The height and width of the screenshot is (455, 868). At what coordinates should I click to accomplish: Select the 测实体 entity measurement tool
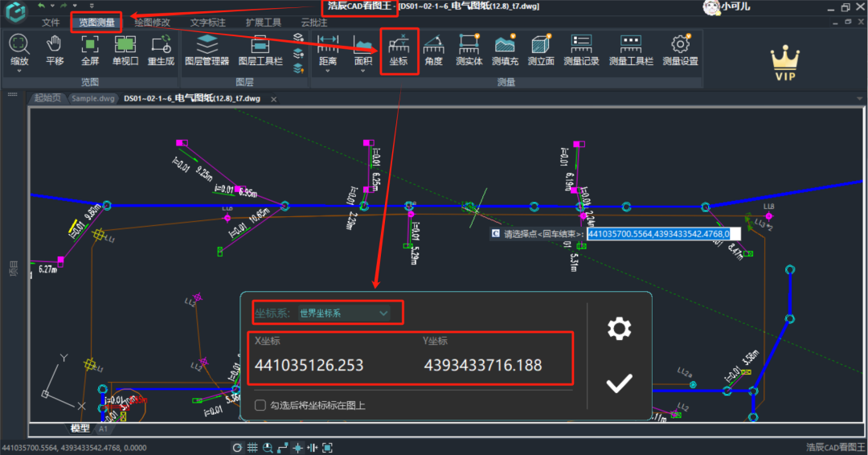pos(469,51)
